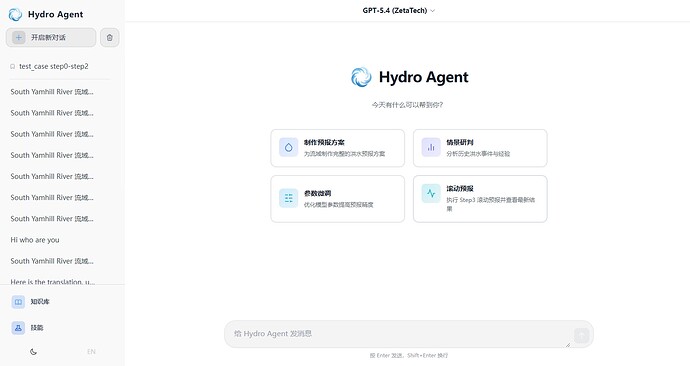The width and height of the screenshot is (690, 366).
Task: Toggle dark mode with the moon icon
Action: (33, 351)
